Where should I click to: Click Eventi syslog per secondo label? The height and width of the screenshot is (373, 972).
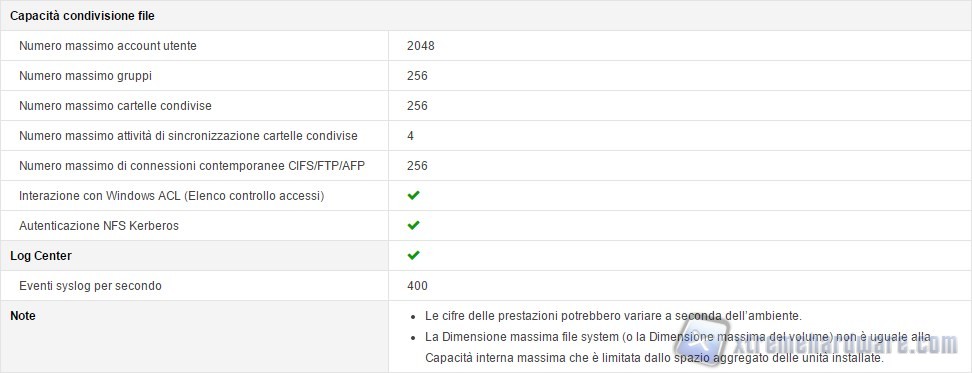click(91, 286)
